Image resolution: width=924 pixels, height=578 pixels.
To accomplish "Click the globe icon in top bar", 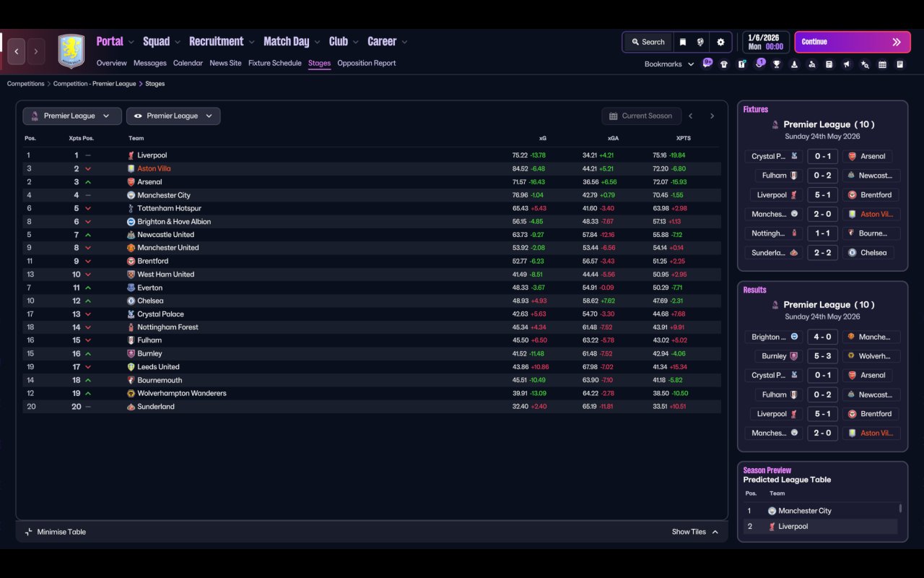I will (x=700, y=42).
